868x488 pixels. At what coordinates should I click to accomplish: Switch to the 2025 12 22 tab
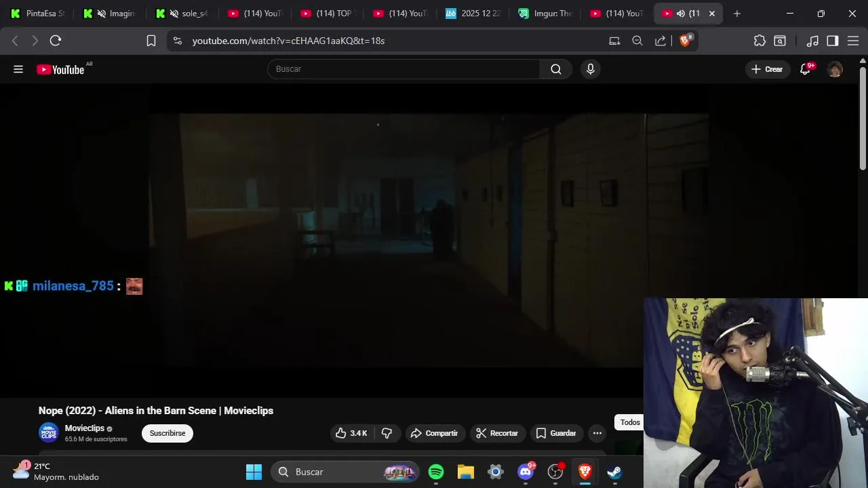coord(472,14)
